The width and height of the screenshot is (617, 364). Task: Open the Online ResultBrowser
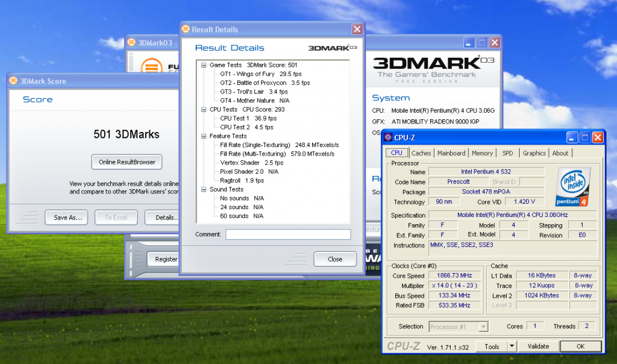pos(127,162)
